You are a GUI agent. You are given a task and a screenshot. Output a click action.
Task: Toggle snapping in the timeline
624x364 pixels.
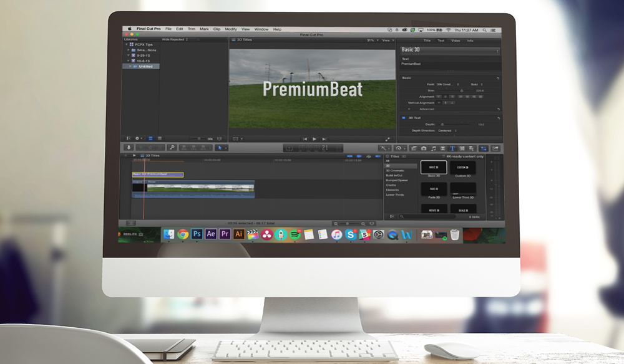(x=378, y=156)
